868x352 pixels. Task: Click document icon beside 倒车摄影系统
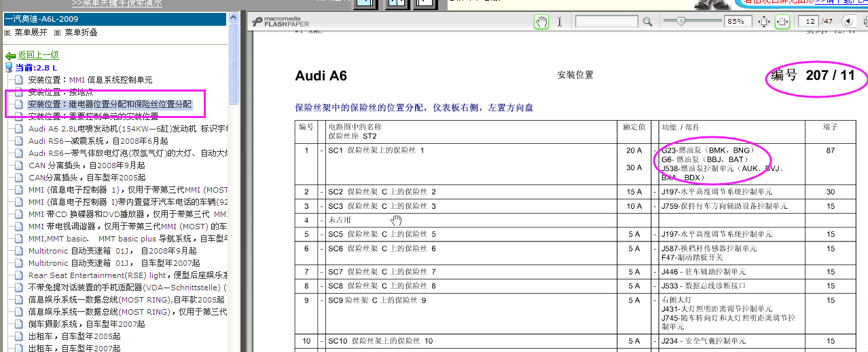point(19,324)
